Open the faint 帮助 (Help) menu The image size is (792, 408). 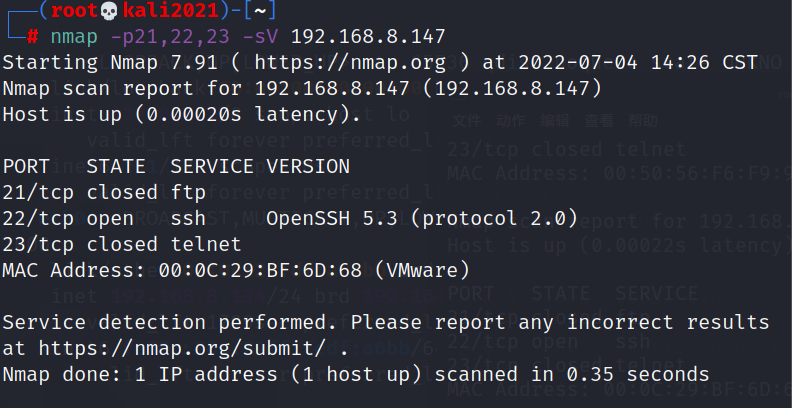644,120
